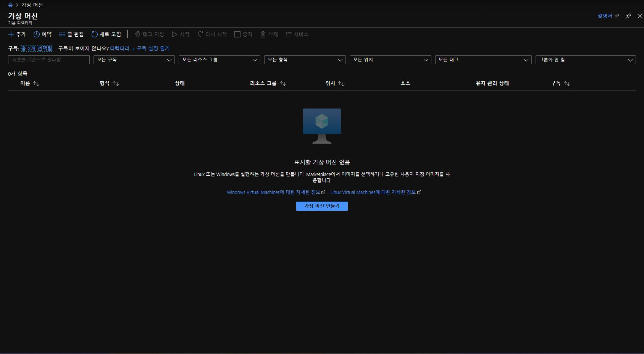Viewport: 644px width, 354px height.
Task: Sort by 이름 column header
Action: (x=30, y=83)
